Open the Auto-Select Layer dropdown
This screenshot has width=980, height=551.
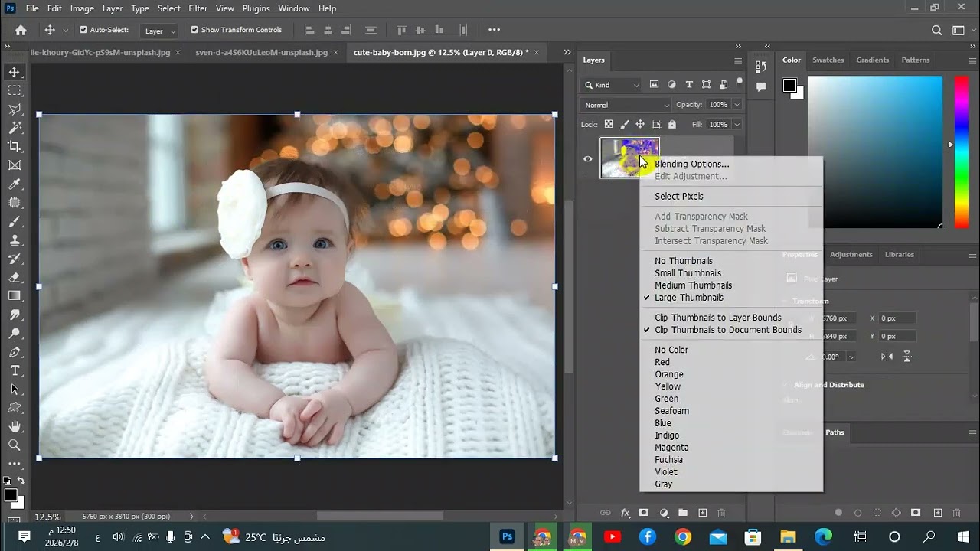pyautogui.click(x=160, y=31)
